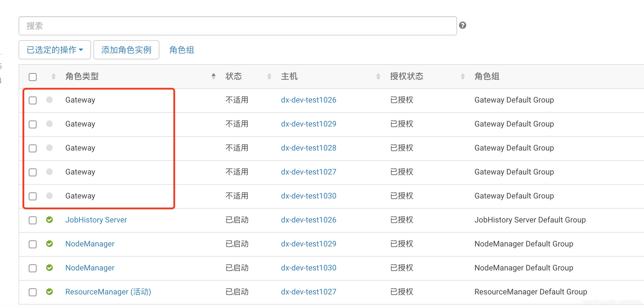
Task: Check the Gateway row for dx-dev-test1030
Action: (33, 196)
